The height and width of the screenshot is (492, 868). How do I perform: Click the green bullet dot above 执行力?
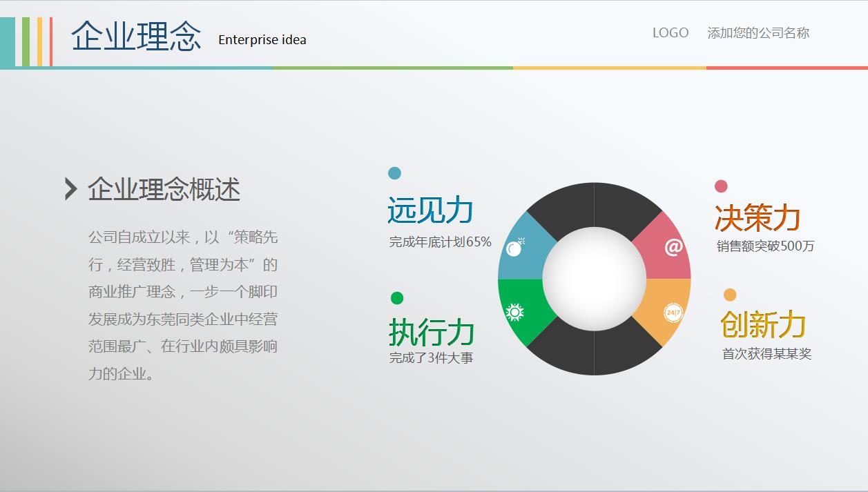click(x=396, y=297)
